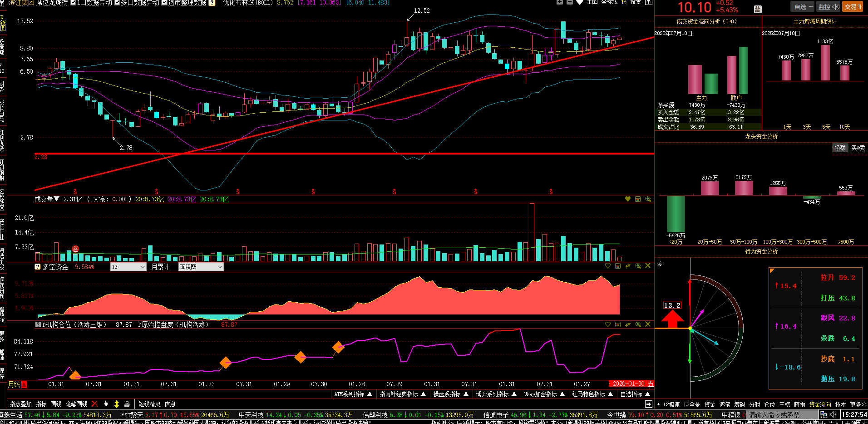Click heart favorite icon on 成交量 panel
Image resolution: width=868 pixels, height=424 pixels.
[628, 199]
